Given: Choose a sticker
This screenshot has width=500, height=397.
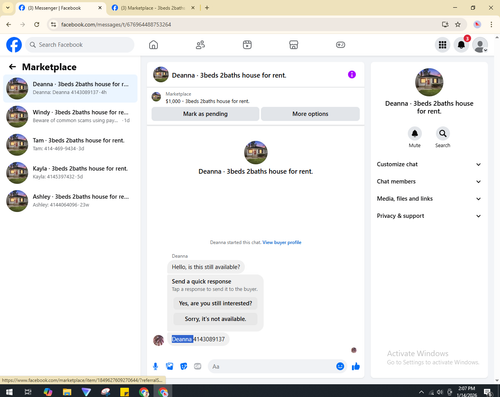Looking at the screenshot, I should (x=184, y=367).
